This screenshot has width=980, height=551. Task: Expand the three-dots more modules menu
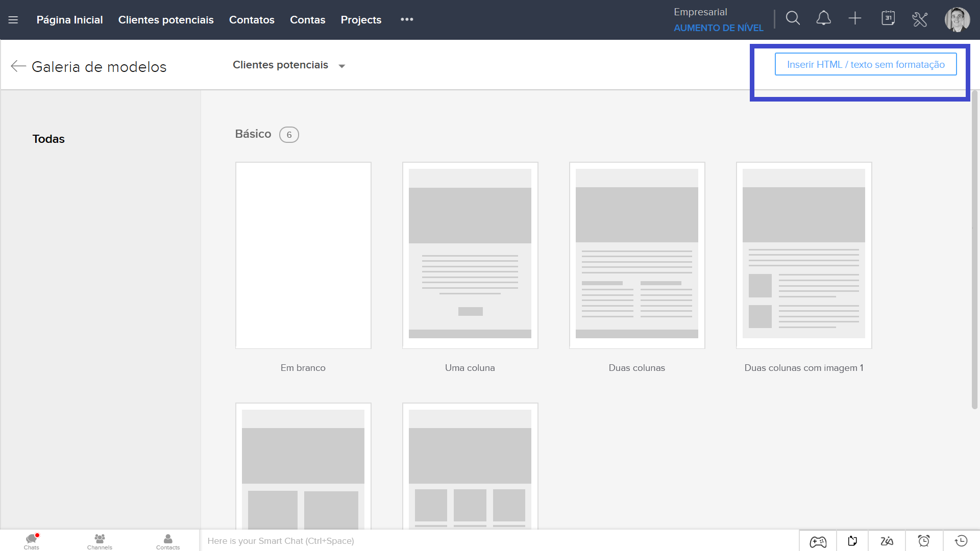click(x=407, y=19)
